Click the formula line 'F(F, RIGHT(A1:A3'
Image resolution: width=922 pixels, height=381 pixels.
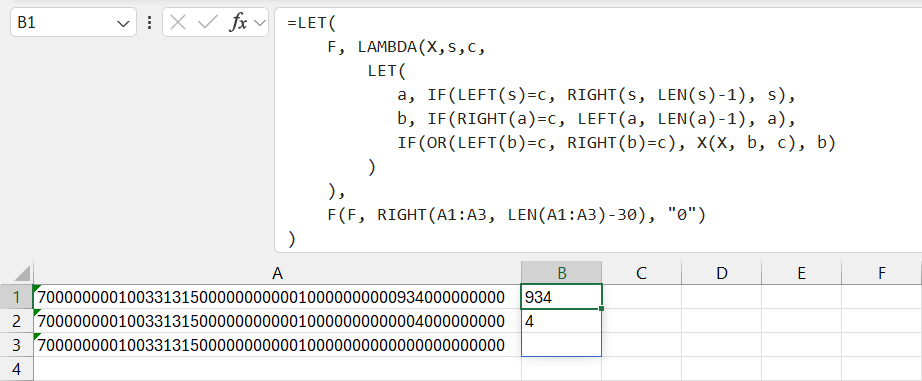(x=516, y=215)
